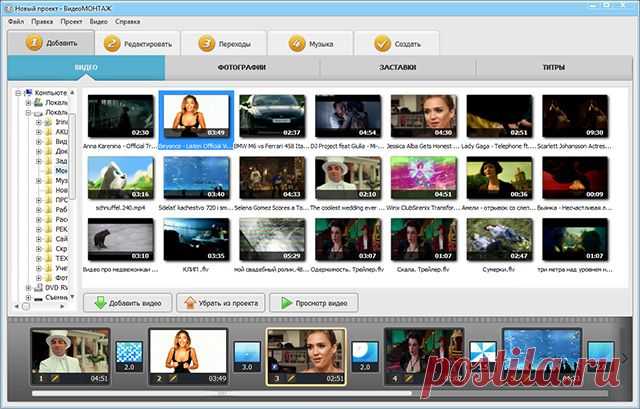The height and width of the screenshot is (409, 640).
Task: Open the Видео menu
Action: tap(98, 21)
